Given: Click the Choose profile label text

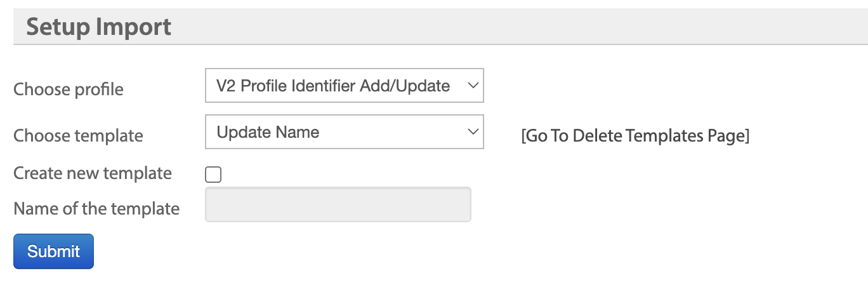Looking at the screenshot, I should [x=69, y=90].
